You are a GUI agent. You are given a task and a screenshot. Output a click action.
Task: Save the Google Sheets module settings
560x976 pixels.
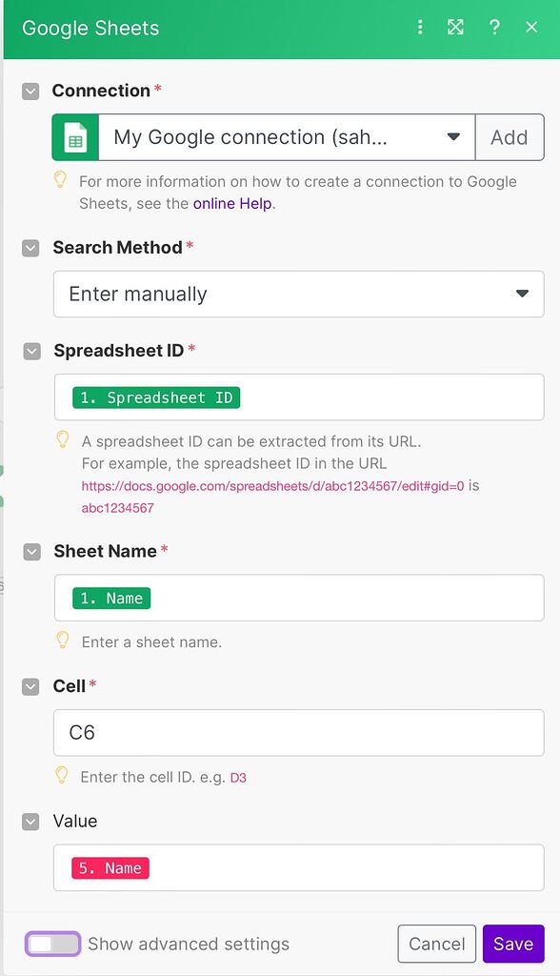point(513,944)
